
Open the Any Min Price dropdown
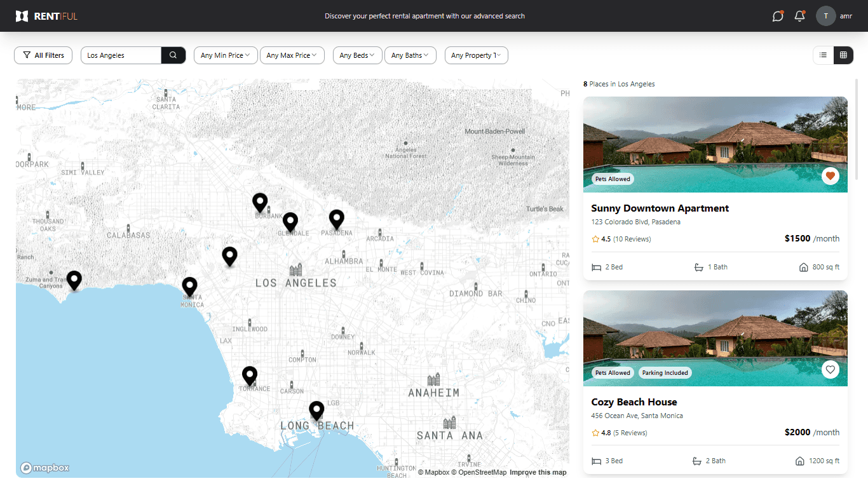tap(226, 55)
